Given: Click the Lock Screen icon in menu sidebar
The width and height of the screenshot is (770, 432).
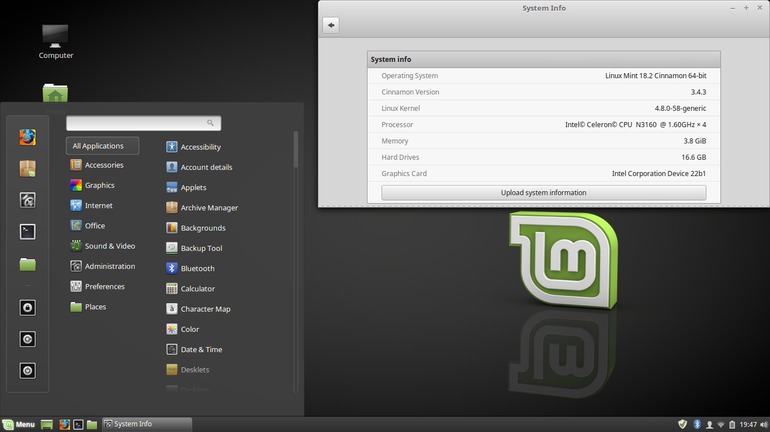Looking at the screenshot, I should pos(28,308).
